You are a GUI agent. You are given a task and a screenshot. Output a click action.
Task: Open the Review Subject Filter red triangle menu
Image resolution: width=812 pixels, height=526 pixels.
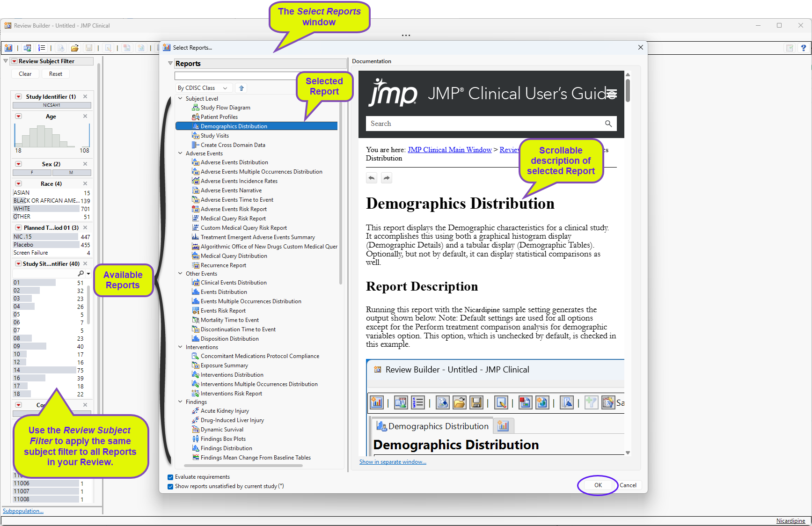click(15, 61)
